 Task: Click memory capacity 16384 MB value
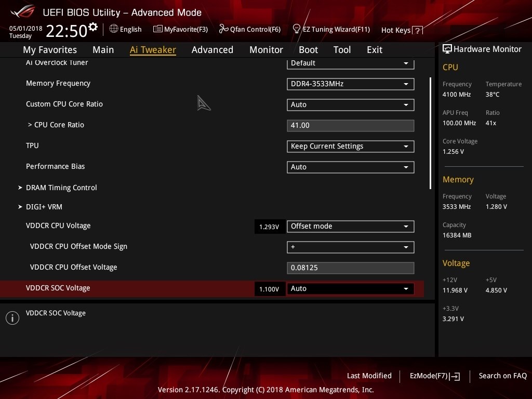[x=457, y=235]
